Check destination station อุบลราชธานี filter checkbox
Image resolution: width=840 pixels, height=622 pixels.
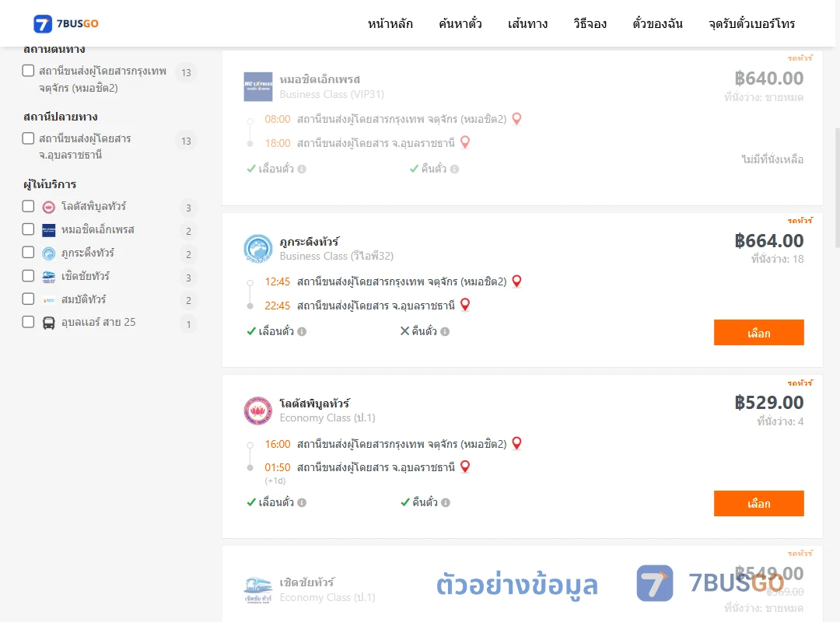coord(29,138)
